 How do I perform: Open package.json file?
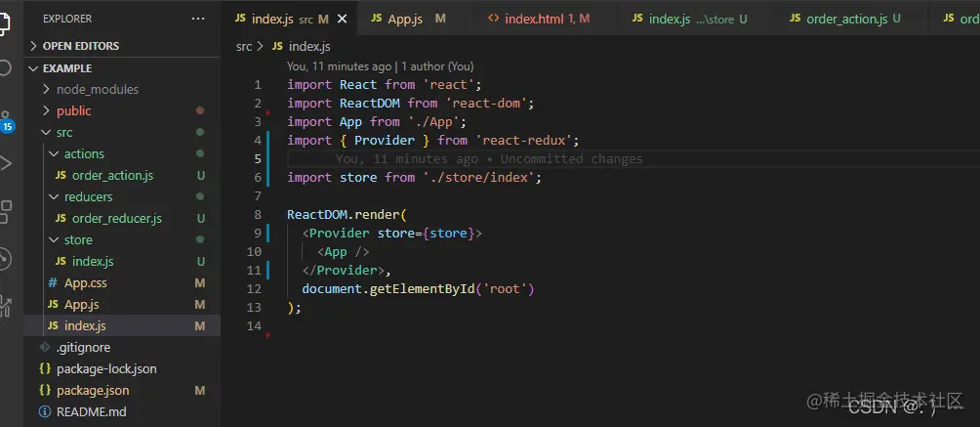93,390
